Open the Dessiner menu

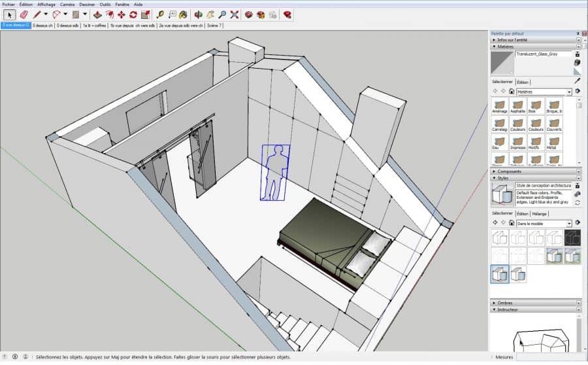pos(87,5)
